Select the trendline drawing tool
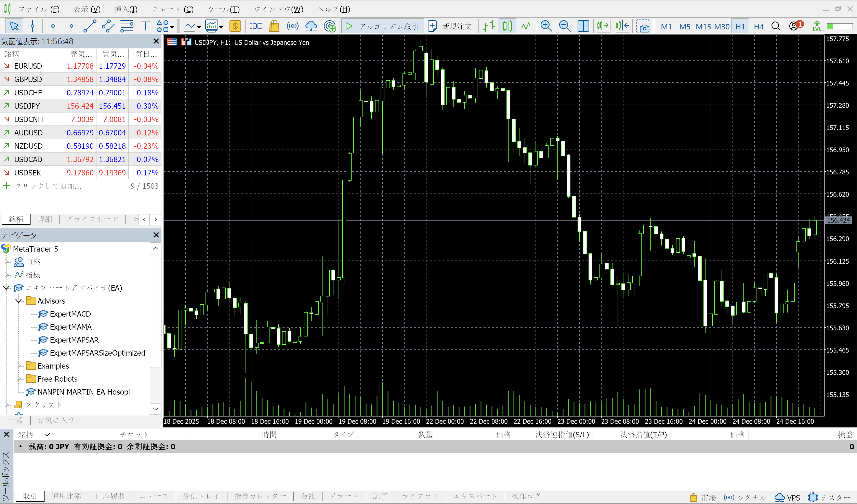The height and width of the screenshot is (504, 857). coord(90,26)
